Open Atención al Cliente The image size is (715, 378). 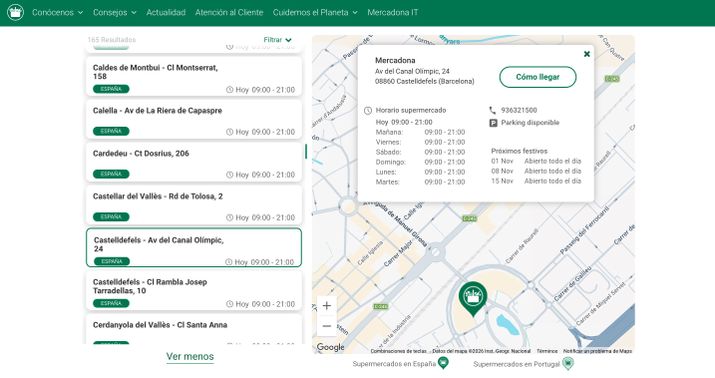229,12
